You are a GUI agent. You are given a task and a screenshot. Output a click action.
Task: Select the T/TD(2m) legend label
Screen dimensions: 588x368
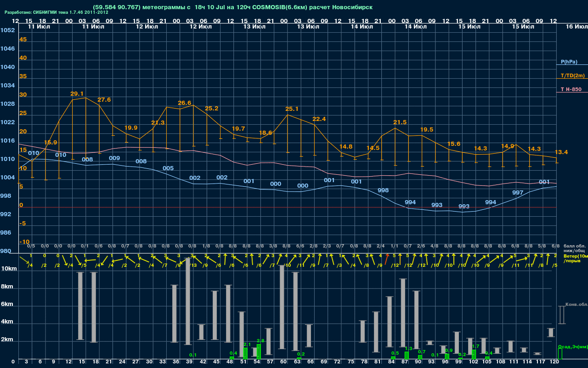[x=572, y=75]
